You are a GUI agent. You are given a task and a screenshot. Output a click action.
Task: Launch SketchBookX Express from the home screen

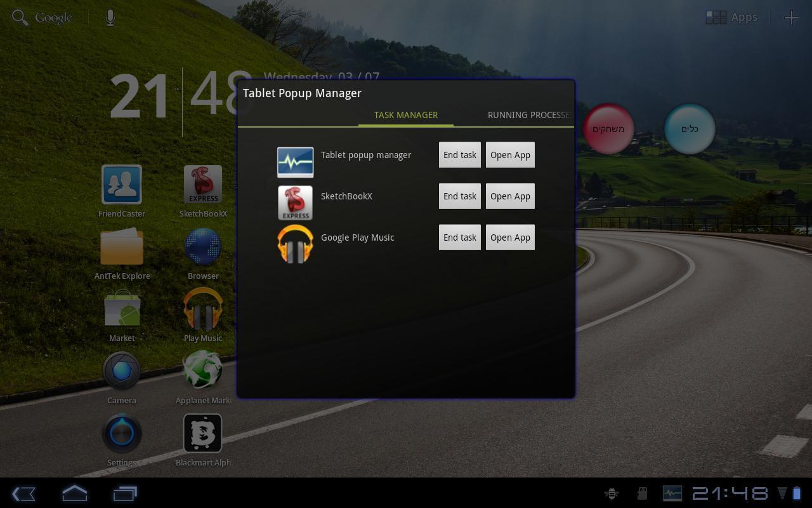pyautogui.click(x=203, y=184)
